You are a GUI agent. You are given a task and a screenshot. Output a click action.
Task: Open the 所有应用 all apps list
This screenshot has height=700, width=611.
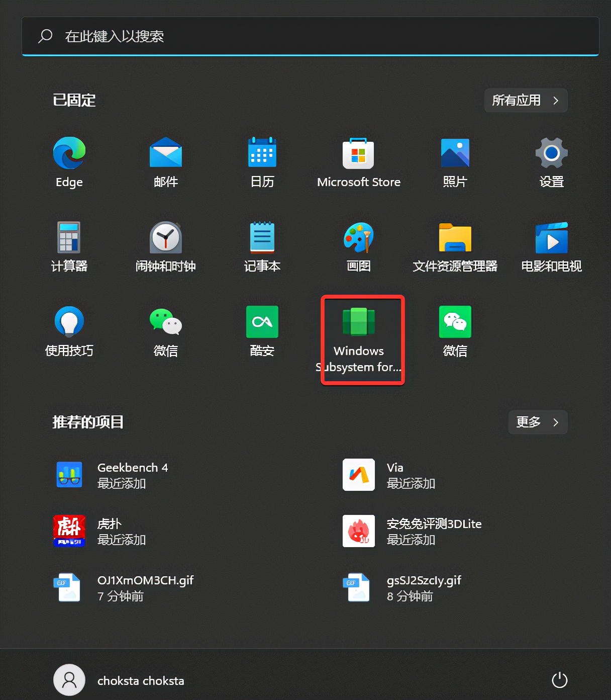click(526, 100)
